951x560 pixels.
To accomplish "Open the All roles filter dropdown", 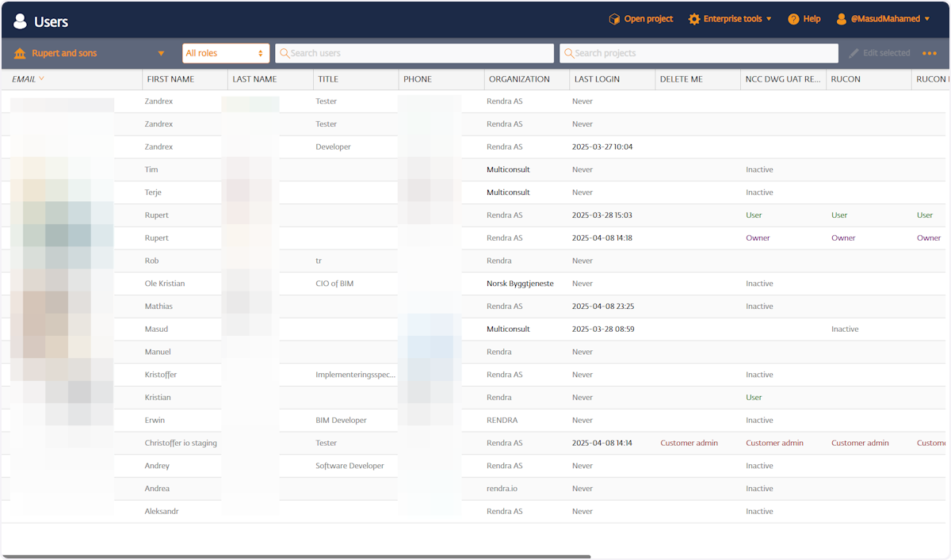I will pyautogui.click(x=225, y=53).
